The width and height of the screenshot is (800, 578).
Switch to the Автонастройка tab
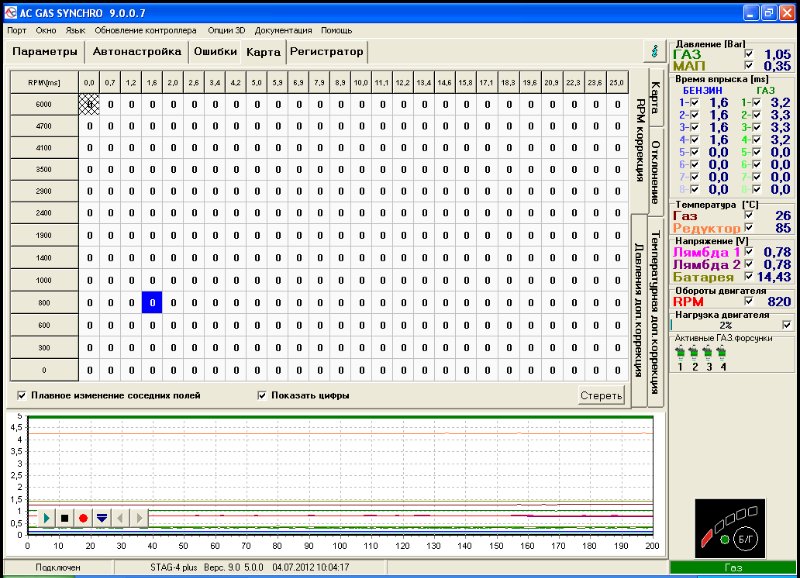click(x=136, y=51)
